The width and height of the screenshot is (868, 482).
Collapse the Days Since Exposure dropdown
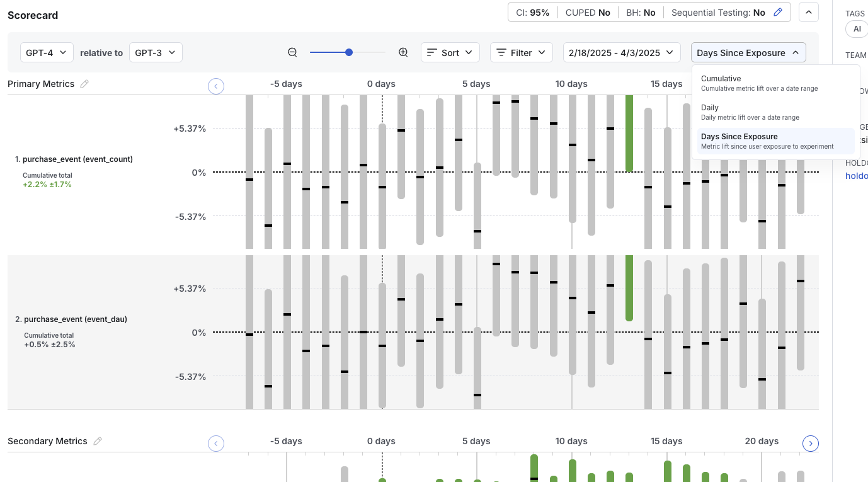(748, 52)
